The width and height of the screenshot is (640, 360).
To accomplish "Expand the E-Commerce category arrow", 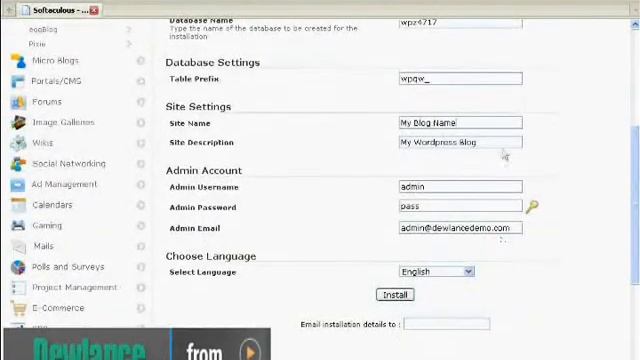I will 141,308.
